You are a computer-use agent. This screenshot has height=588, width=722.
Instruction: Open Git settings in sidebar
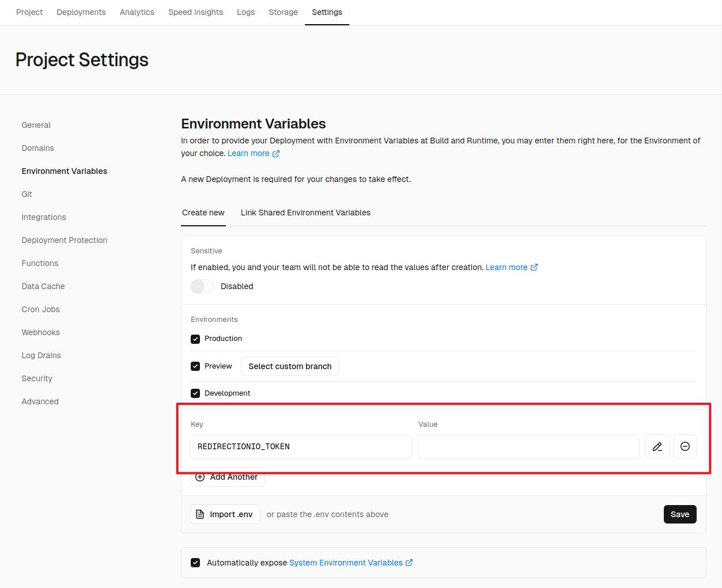point(27,194)
